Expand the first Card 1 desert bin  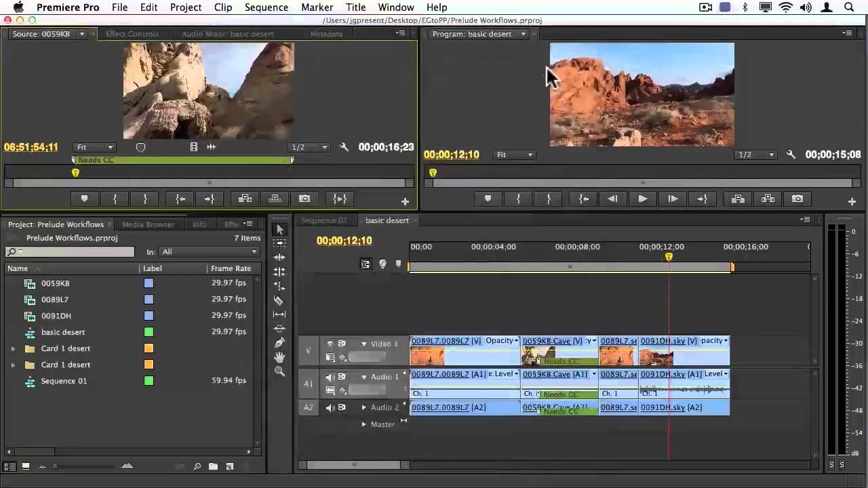tap(13, 348)
